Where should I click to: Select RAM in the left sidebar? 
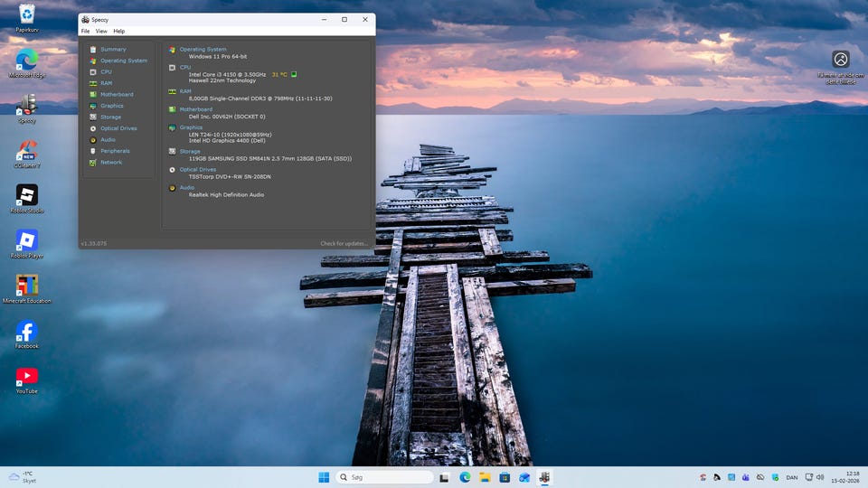[106, 83]
